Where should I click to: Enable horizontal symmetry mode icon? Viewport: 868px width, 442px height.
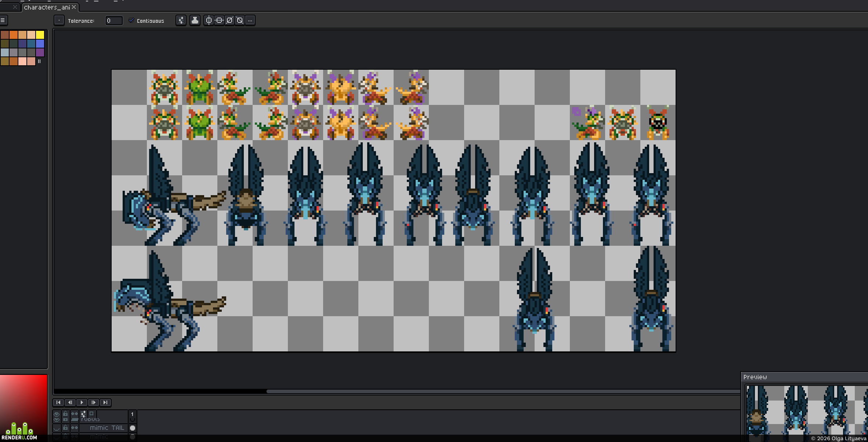pos(219,20)
